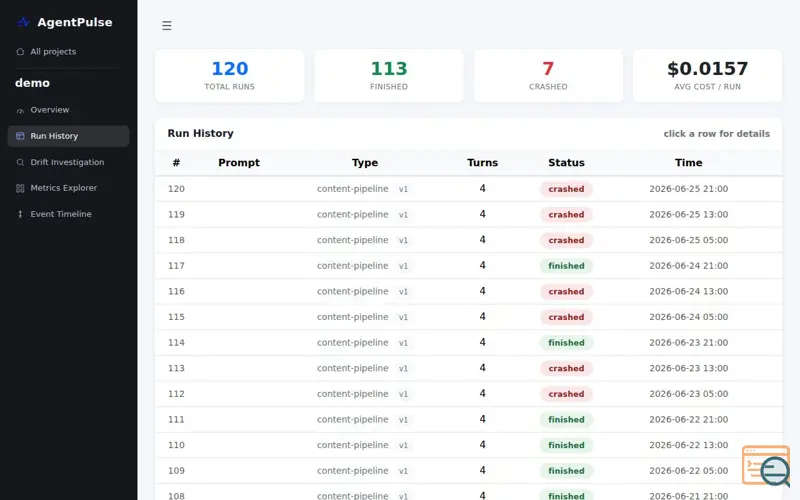Open run number 113
Screen dimensions: 800x500
tap(468, 368)
